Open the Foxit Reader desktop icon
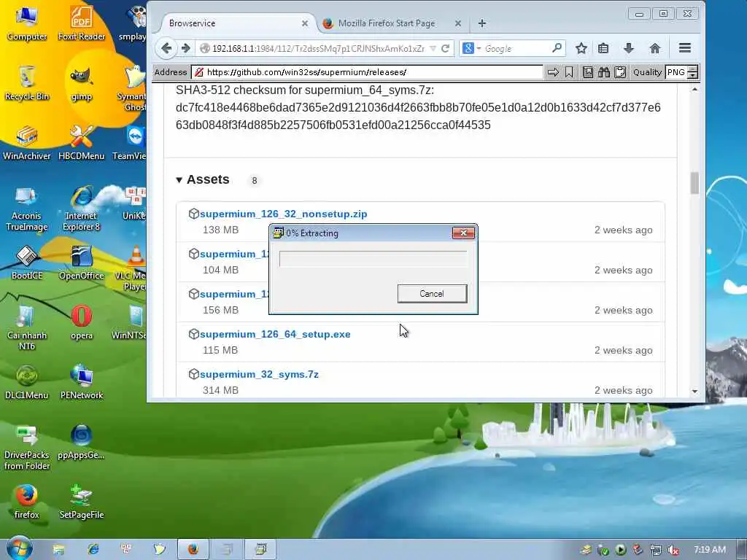This screenshot has height=560, width=747. [x=82, y=23]
